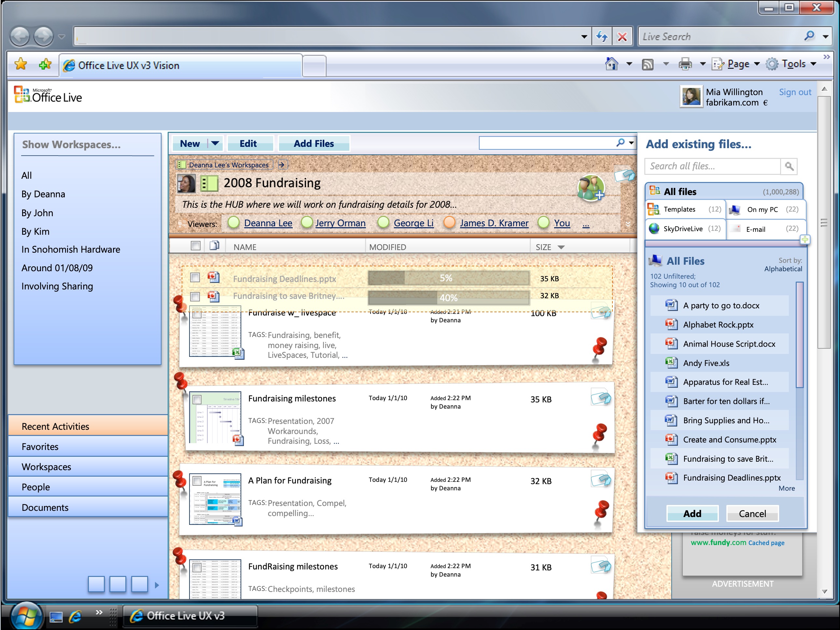
Task: Open Internet Explorer from quick launch
Action: pyautogui.click(x=75, y=616)
